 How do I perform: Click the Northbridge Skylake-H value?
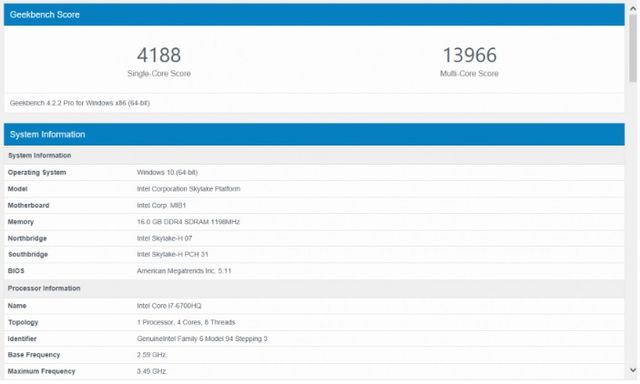point(164,238)
